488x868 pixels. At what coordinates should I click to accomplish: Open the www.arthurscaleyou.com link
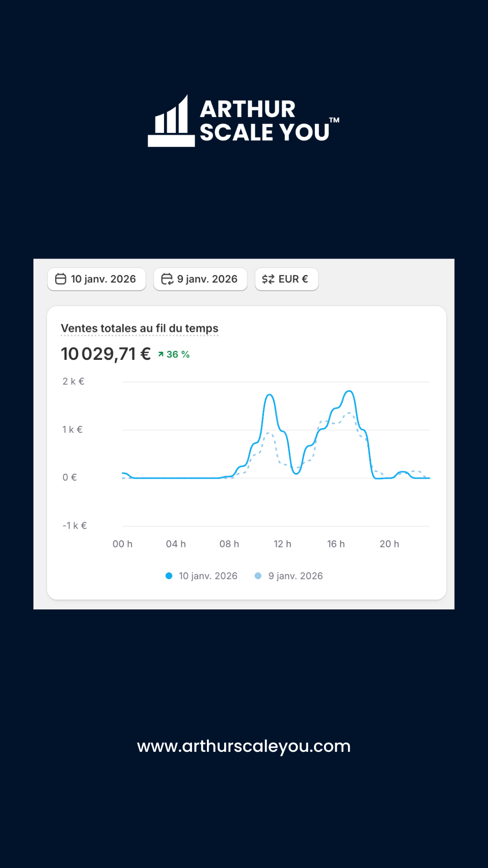244,746
